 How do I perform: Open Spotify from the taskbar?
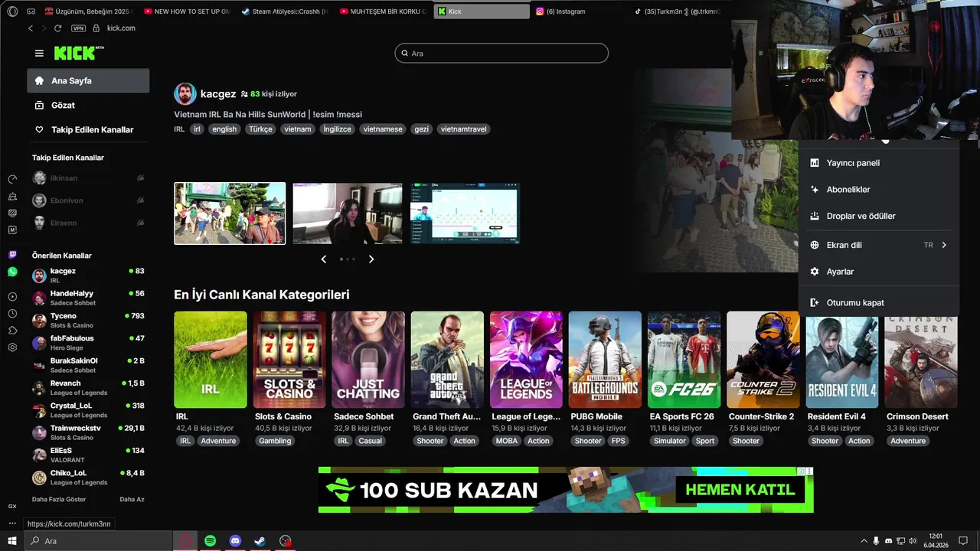(x=210, y=541)
